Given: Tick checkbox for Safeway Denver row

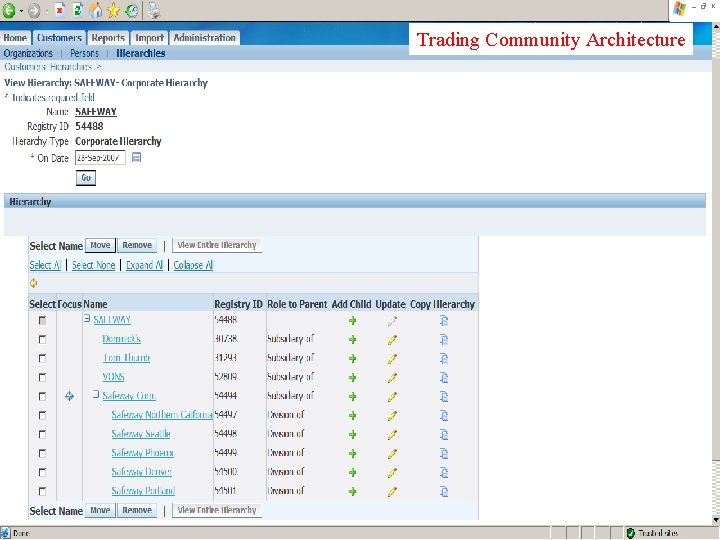Looking at the screenshot, I should click(42, 472).
